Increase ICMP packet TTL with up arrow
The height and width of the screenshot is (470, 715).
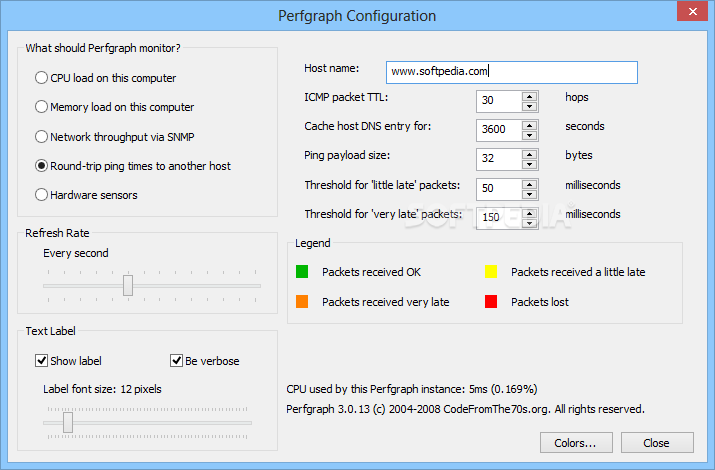click(x=529, y=96)
